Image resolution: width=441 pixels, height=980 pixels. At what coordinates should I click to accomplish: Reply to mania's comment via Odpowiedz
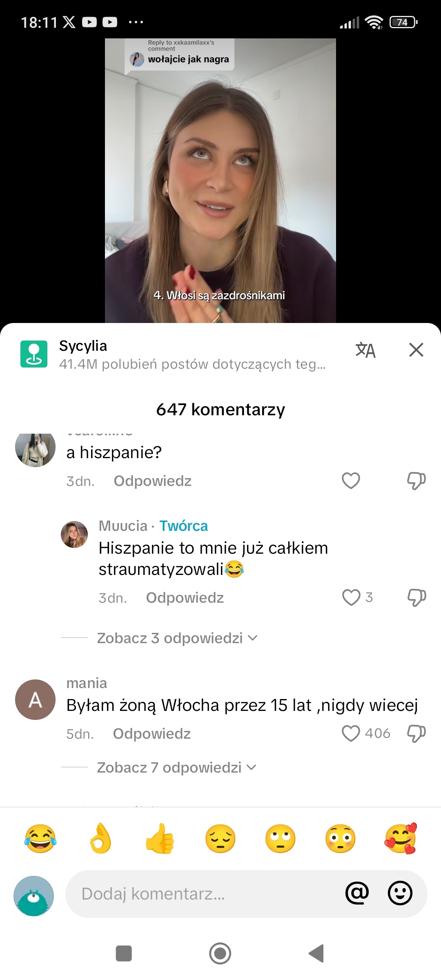152,734
